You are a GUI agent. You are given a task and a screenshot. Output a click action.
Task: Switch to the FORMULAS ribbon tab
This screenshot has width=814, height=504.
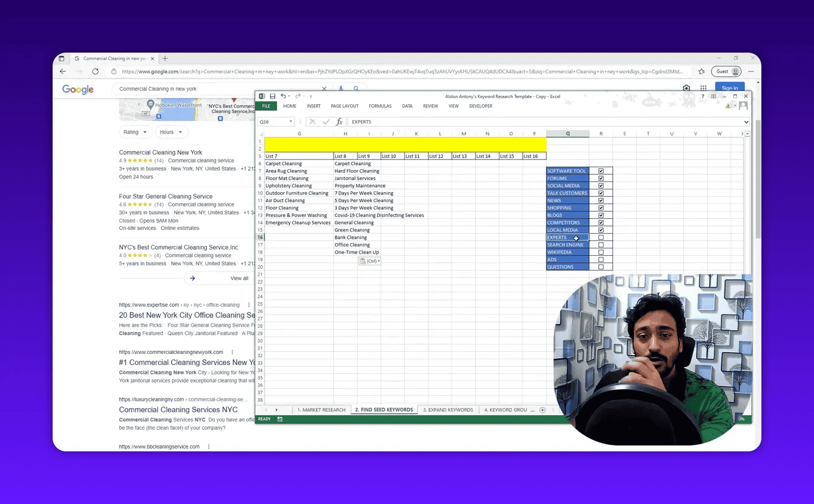380,106
